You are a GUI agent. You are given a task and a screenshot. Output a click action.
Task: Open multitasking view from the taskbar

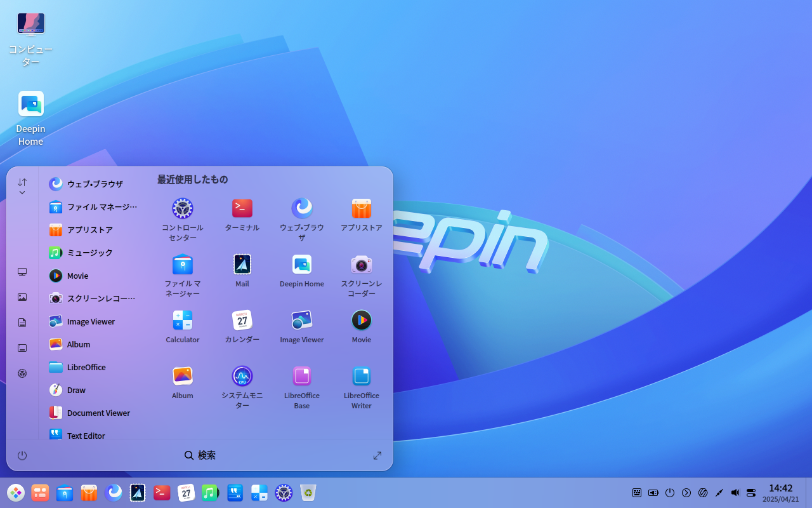click(x=40, y=493)
